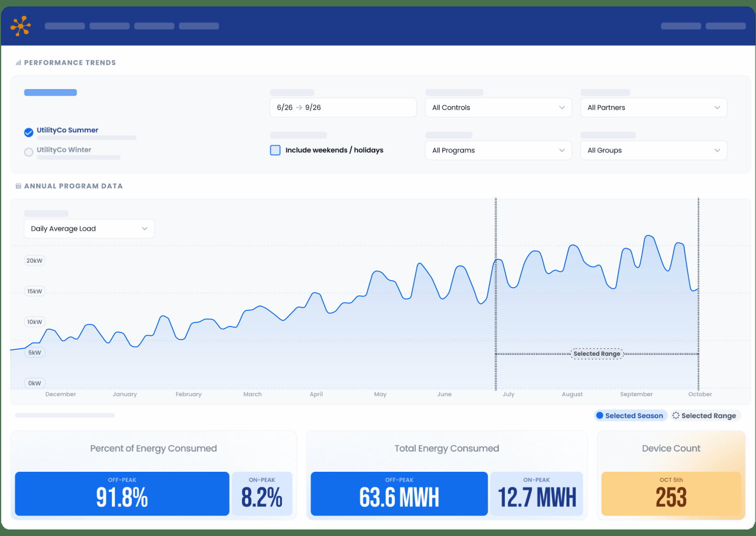This screenshot has width=756, height=536.
Task: Click the 91.8% off-peak percentage tile
Action: 122,493
